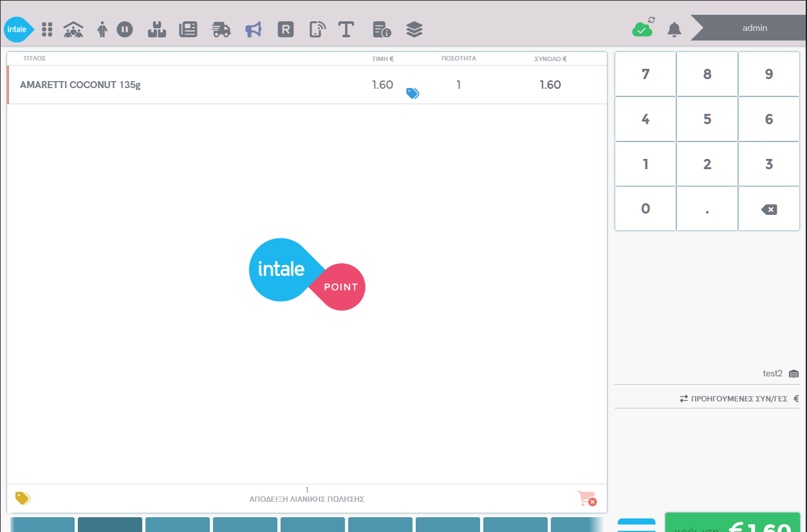The image size is (807, 532).
Task: Click the blue card icon beside payment button
Action: [x=636, y=525]
